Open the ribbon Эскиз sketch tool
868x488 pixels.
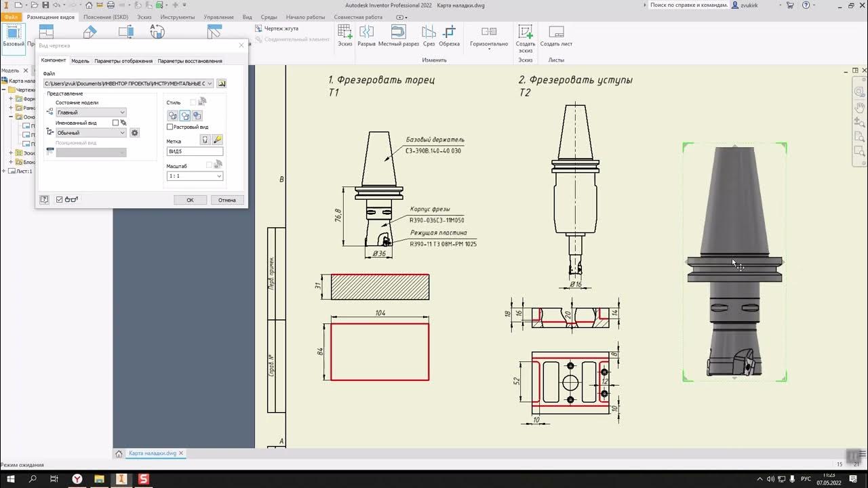(x=344, y=35)
